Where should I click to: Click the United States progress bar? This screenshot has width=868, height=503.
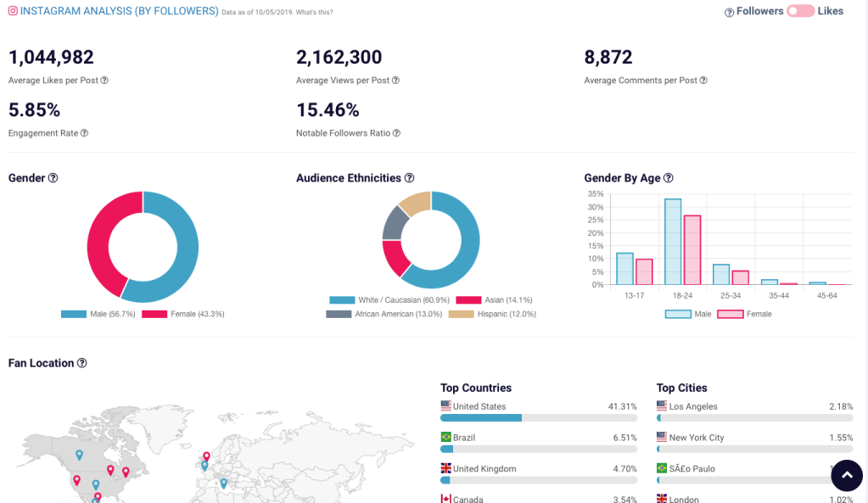(538, 417)
